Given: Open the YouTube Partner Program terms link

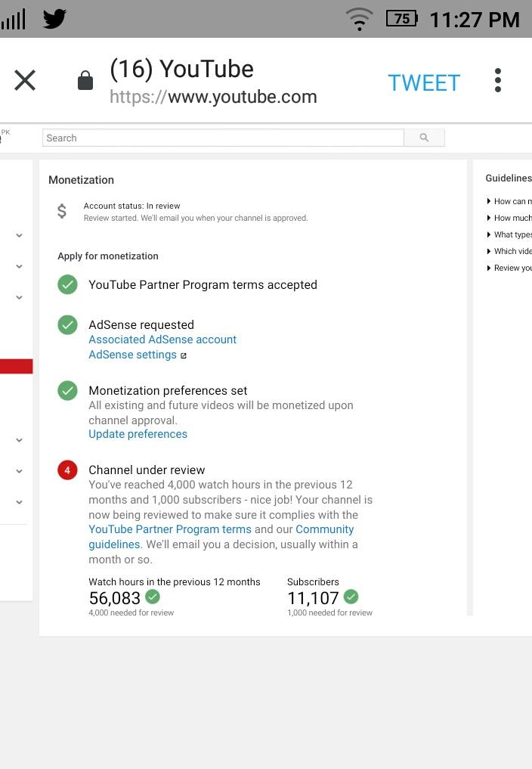Looking at the screenshot, I should pos(170,529).
